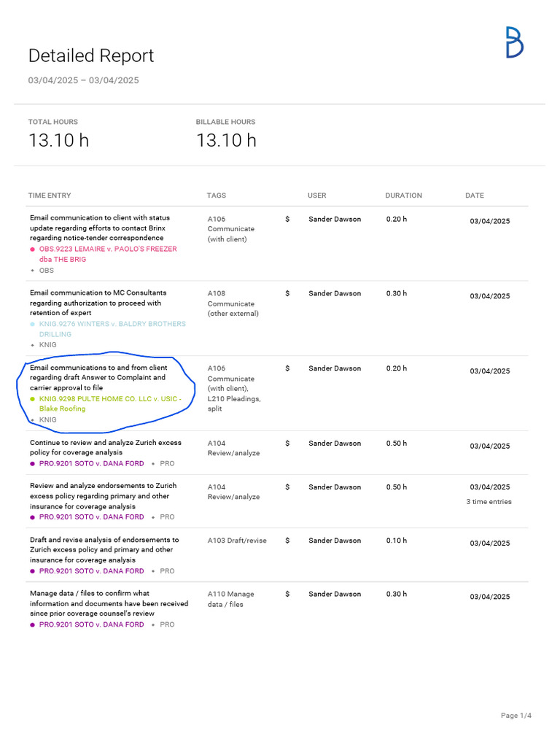Image resolution: width=560 pixels, height=747 pixels.
Task: Sort by the DURATION column header
Action: (x=403, y=196)
